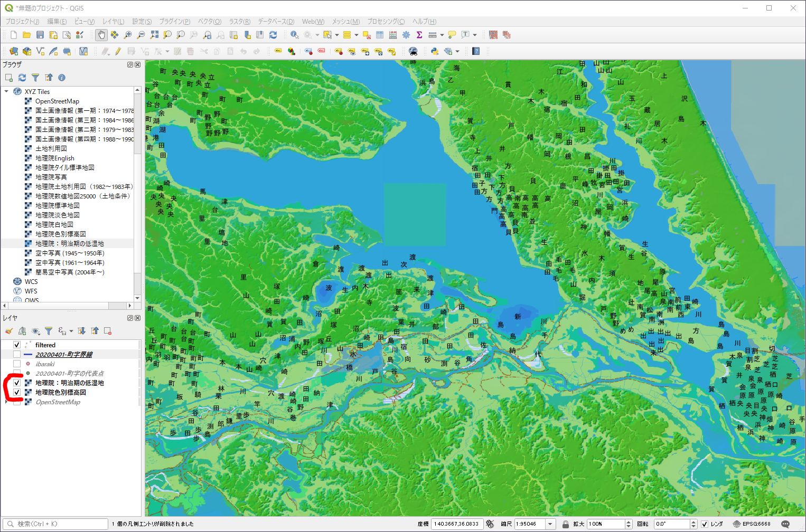Click the coordinate 座標 input field
The width and height of the screenshot is (806, 532).
[456, 524]
